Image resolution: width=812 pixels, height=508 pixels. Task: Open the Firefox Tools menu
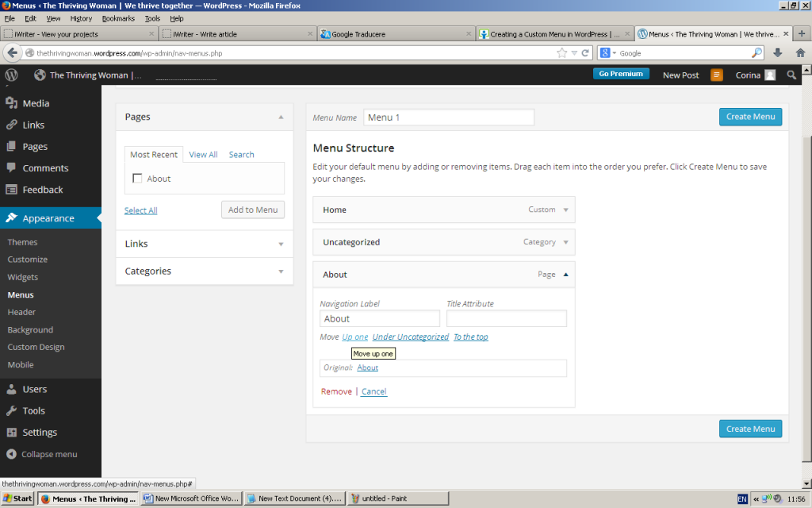152,19
